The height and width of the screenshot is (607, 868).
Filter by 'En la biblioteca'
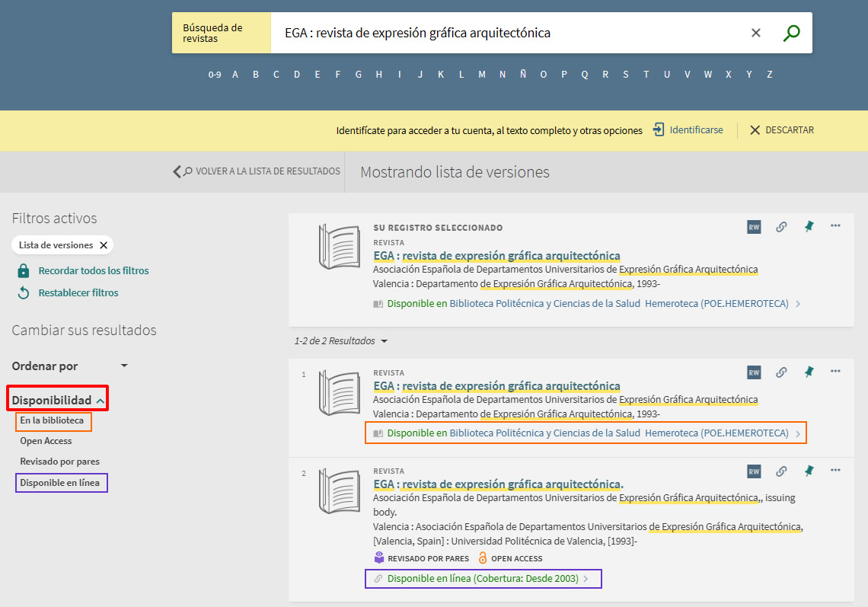click(x=52, y=421)
